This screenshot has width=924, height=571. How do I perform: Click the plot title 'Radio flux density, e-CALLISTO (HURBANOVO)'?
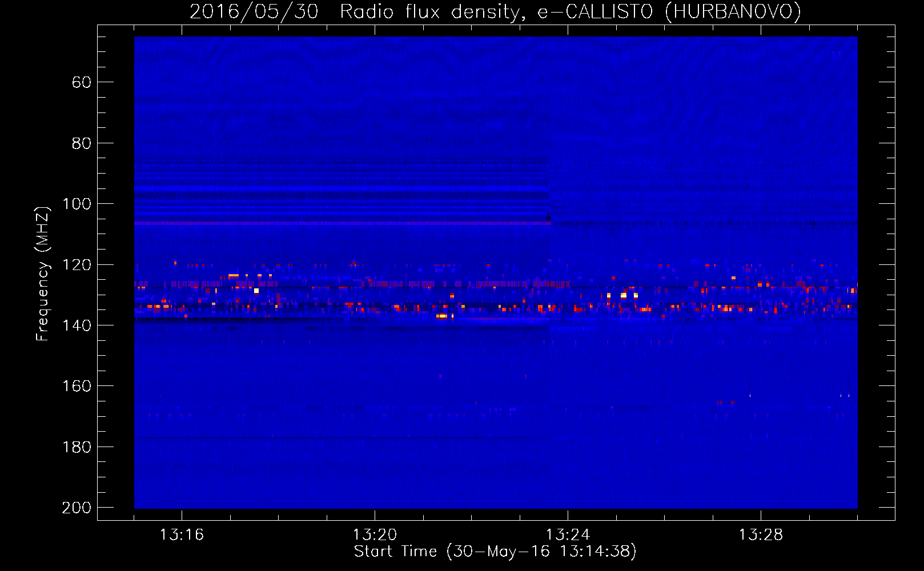[570, 12]
